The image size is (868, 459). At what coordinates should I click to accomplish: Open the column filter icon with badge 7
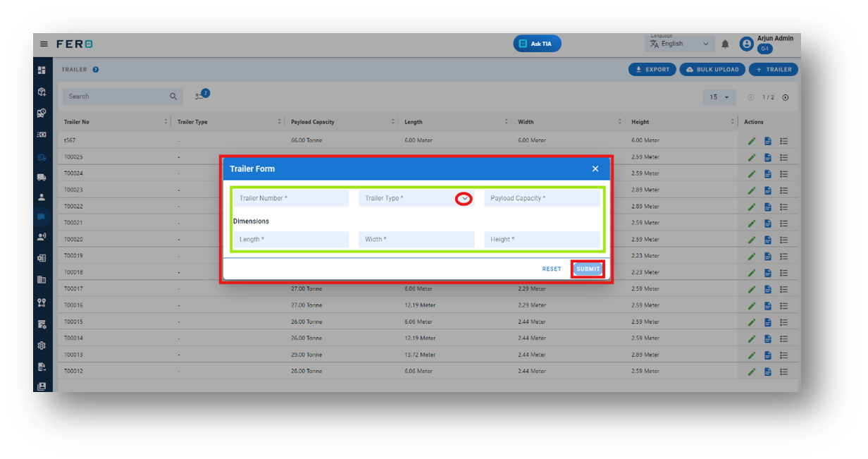pos(202,94)
